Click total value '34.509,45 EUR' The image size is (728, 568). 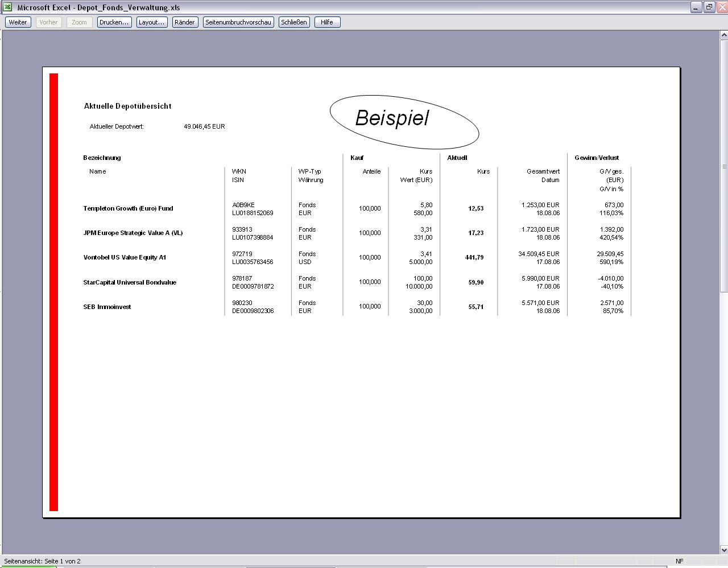coord(539,254)
